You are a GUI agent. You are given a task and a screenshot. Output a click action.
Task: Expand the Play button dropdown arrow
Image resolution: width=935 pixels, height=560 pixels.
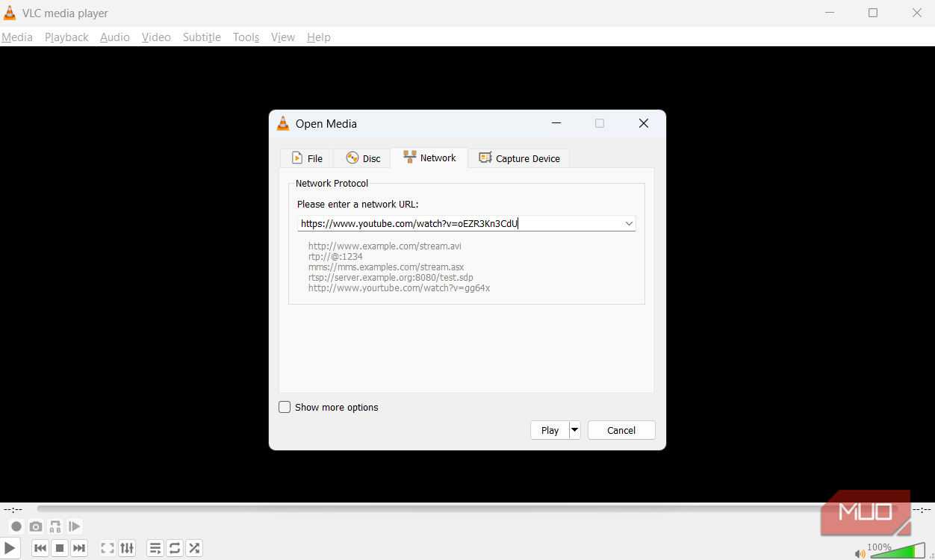(x=575, y=430)
